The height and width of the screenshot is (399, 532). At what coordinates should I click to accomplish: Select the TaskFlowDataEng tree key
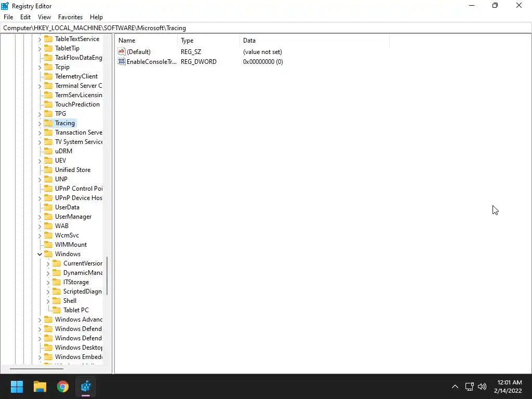[x=79, y=57]
